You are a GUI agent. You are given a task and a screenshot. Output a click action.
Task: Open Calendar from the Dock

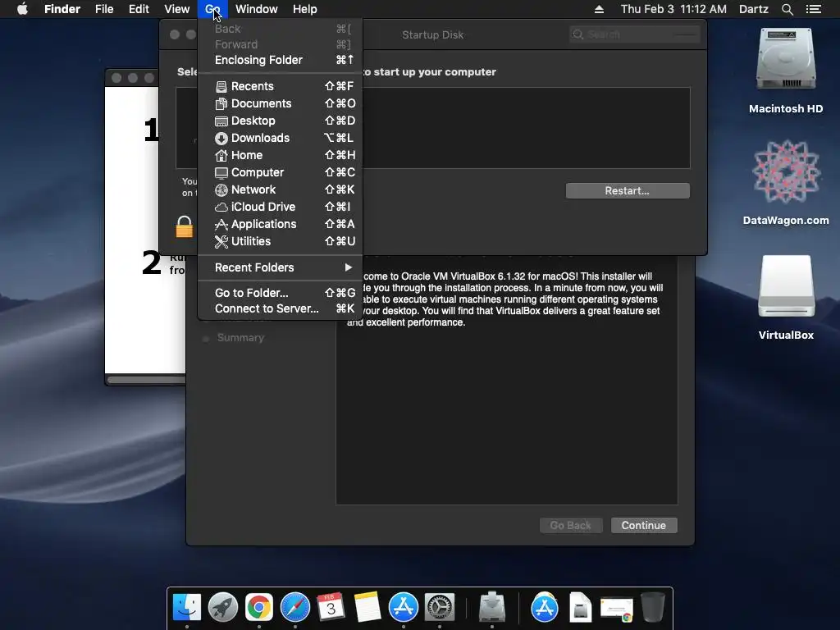[x=331, y=607]
